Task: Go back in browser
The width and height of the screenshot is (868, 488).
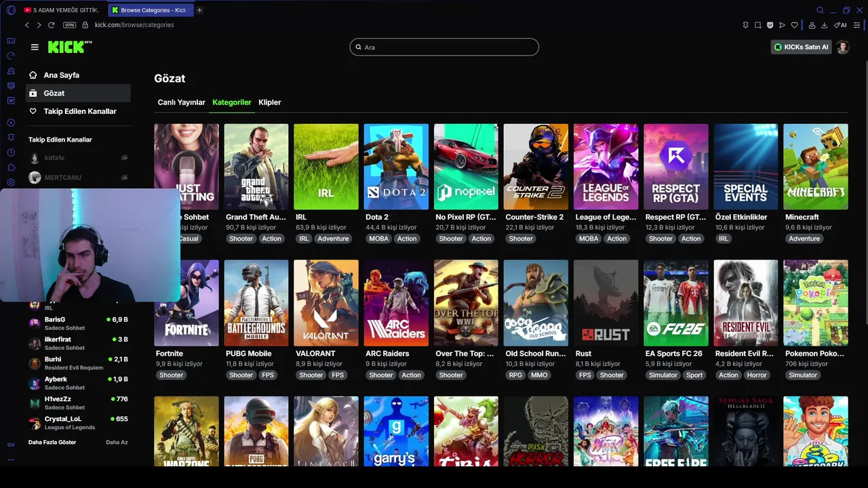Action: point(27,25)
